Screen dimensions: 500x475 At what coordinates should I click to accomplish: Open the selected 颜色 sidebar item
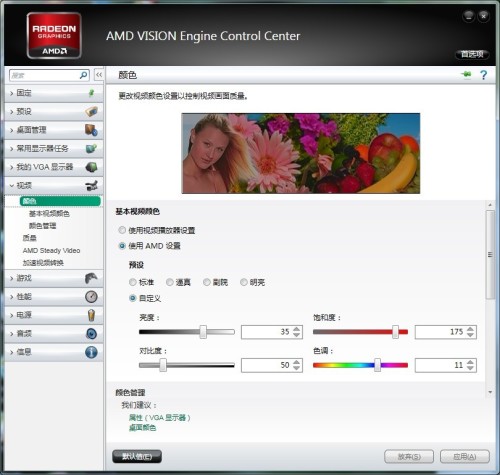[x=60, y=201]
